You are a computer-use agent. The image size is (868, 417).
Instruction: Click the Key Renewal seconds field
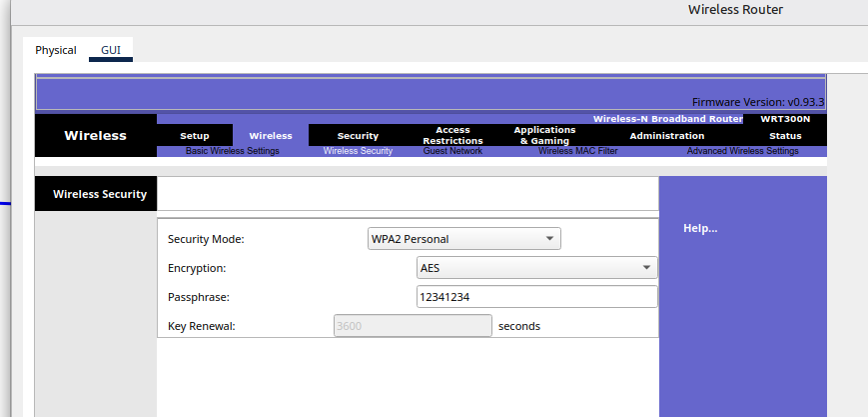pos(413,326)
